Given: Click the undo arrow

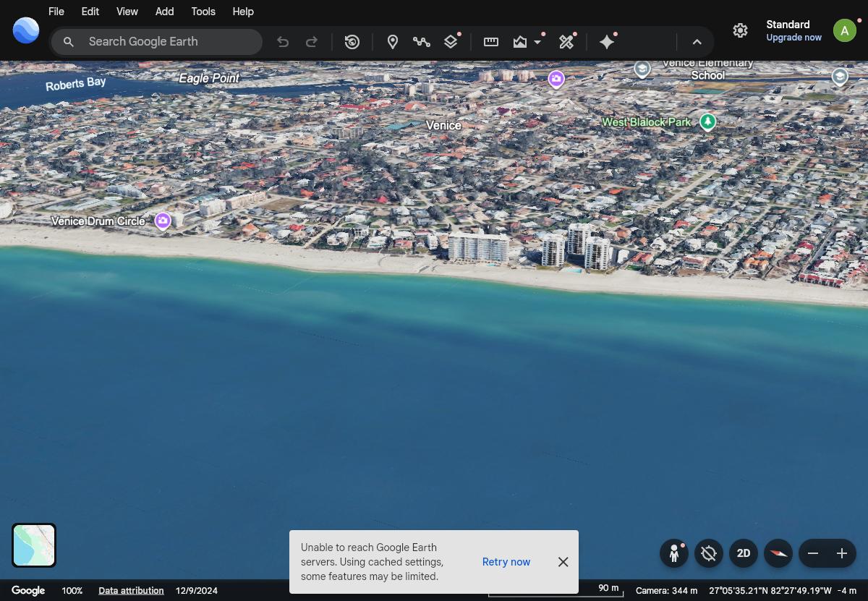Looking at the screenshot, I should point(283,42).
